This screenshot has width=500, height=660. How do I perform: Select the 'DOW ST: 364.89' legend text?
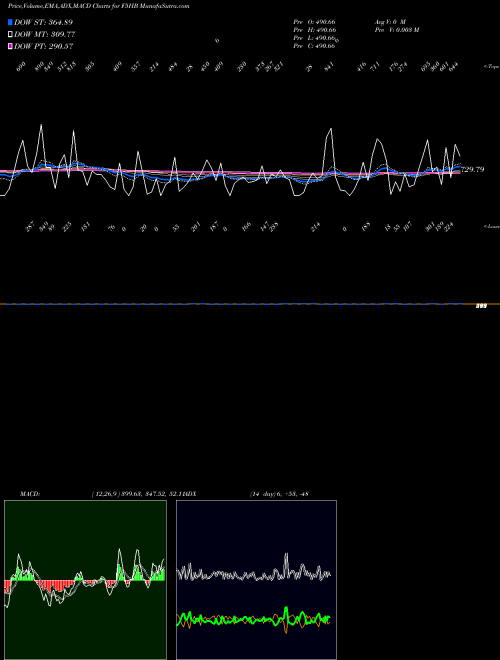43,22
